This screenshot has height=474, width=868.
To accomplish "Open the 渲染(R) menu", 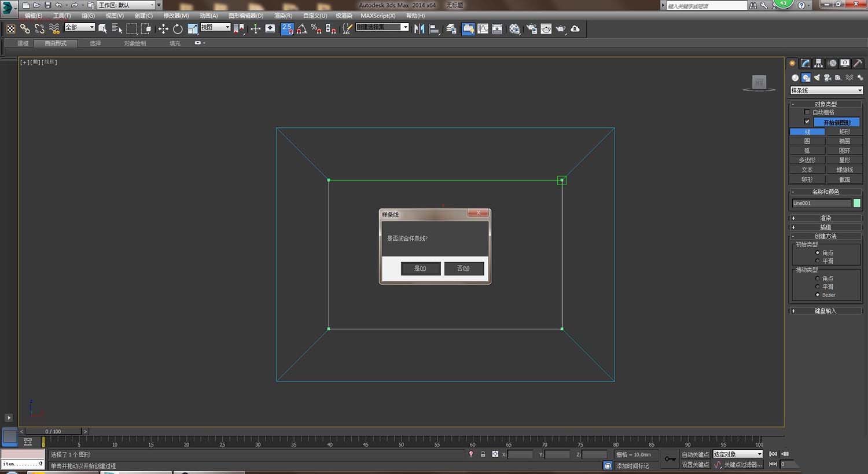I will 283,16.
